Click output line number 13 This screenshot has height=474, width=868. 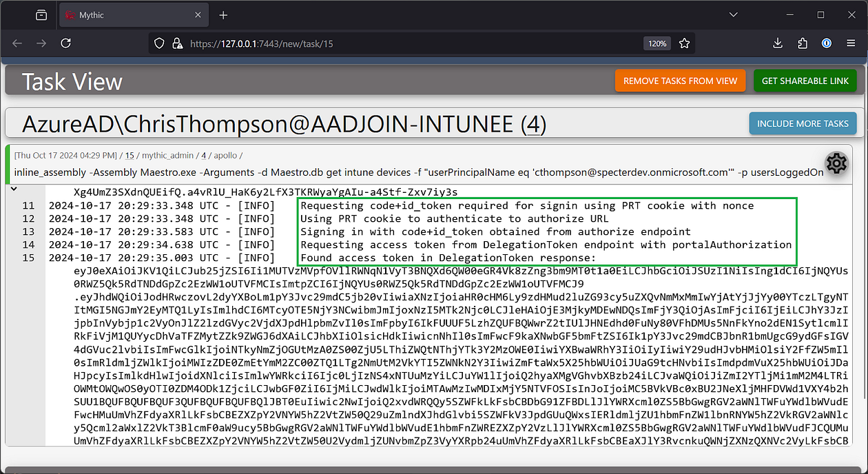click(28, 231)
